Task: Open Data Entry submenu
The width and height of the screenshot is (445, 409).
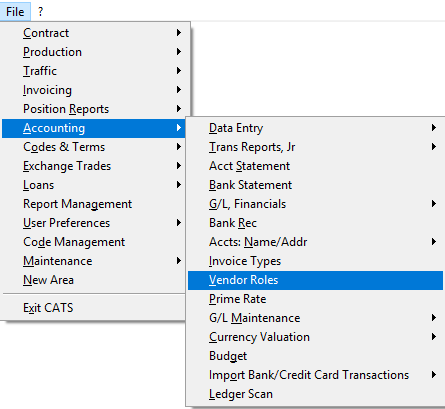Action: pyautogui.click(x=315, y=128)
